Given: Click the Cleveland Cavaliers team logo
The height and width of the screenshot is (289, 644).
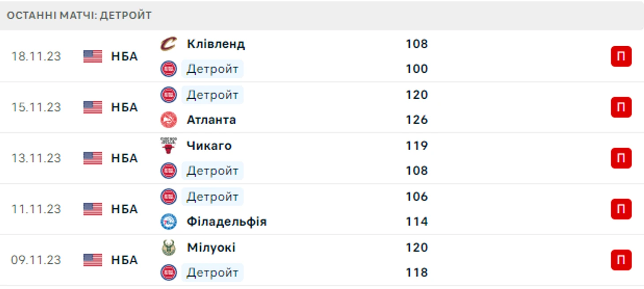Looking at the screenshot, I should [168, 44].
